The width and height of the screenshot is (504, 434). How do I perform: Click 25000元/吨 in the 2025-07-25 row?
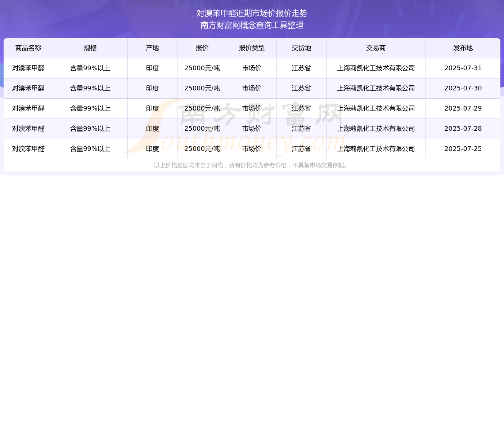tap(202, 149)
